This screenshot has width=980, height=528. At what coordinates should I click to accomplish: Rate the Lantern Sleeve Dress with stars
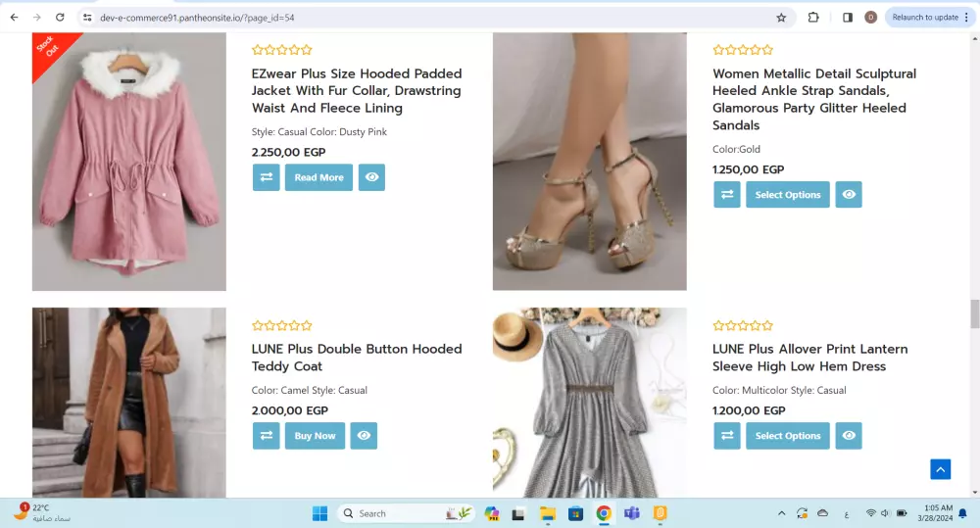(743, 325)
